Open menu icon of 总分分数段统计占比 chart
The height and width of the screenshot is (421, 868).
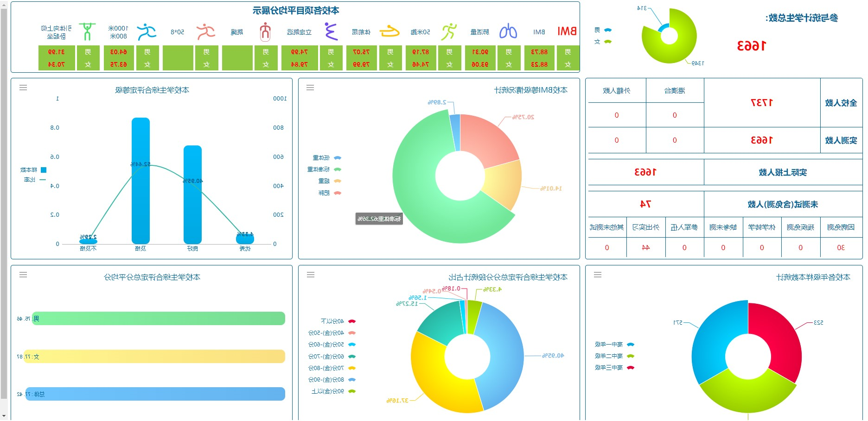(311, 275)
